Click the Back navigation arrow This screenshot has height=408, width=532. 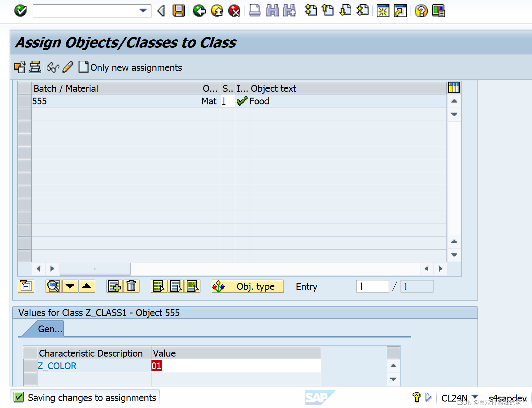pos(199,11)
